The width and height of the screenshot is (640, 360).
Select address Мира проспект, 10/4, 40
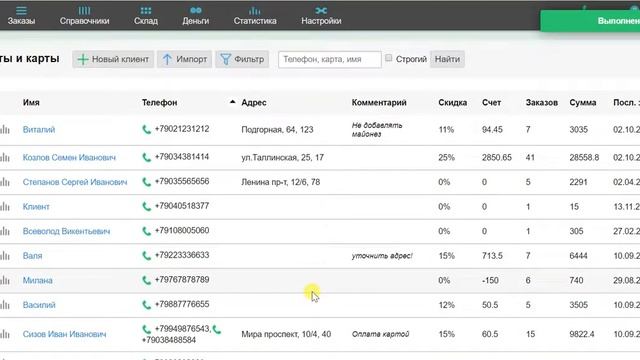click(286, 334)
